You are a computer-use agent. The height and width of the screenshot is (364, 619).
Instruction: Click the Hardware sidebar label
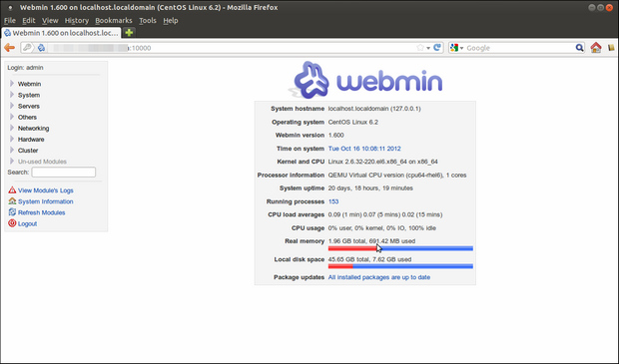click(x=31, y=140)
